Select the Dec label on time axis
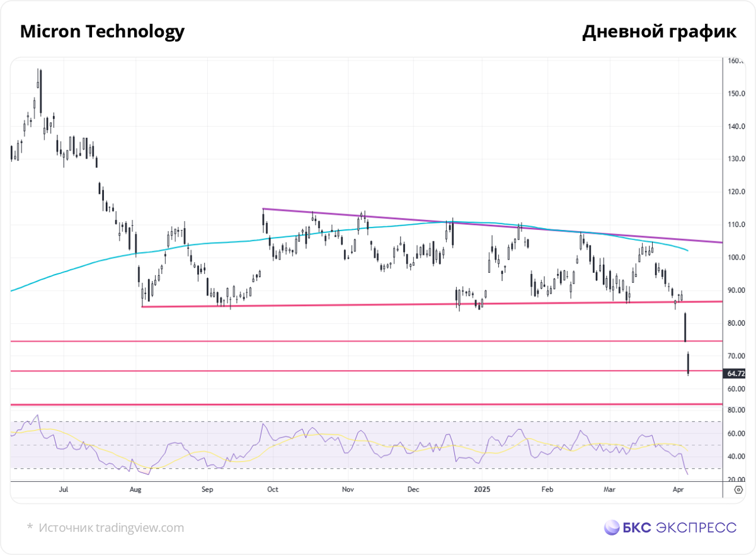The image size is (756, 555). [x=413, y=489]
